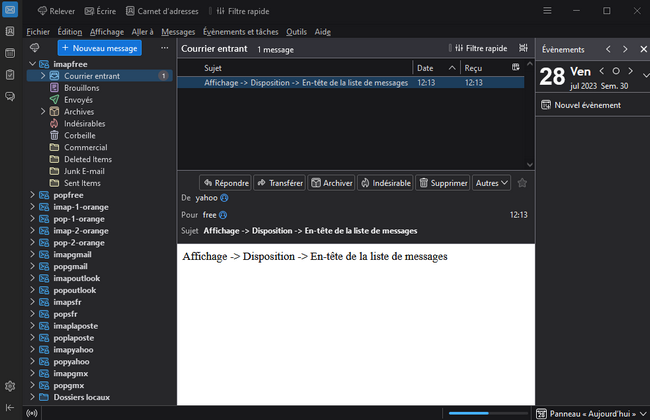Image resolution: width=650 pixels, height=420 pixels.
Task: Open Aide menu
Action: (323, 32)
